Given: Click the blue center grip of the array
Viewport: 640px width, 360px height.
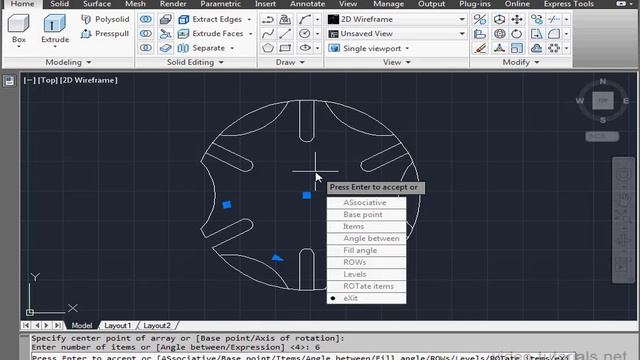Looking at the screenshot, I should (x=307, y=196).
